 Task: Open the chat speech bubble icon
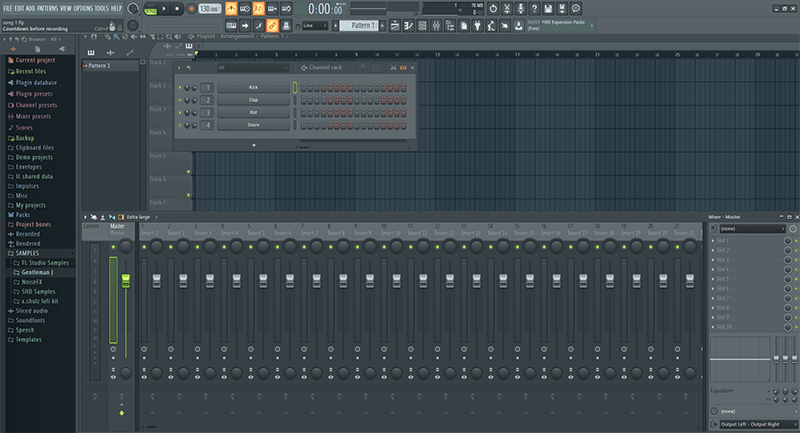[576, 9]
